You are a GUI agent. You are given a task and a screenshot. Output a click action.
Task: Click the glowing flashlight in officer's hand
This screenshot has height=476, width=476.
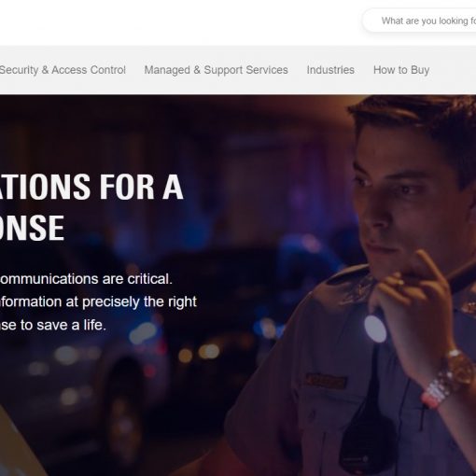point(375,329)
